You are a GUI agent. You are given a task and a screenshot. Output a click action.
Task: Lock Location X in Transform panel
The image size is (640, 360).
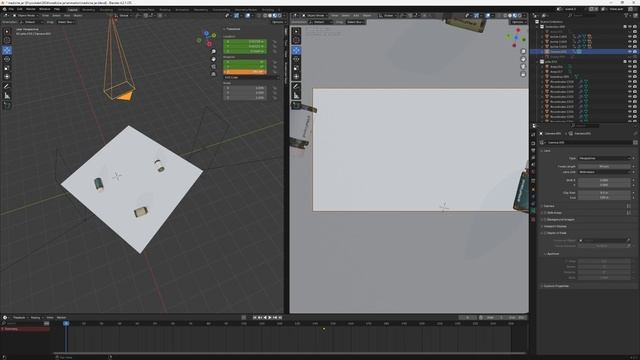[275, 42]
